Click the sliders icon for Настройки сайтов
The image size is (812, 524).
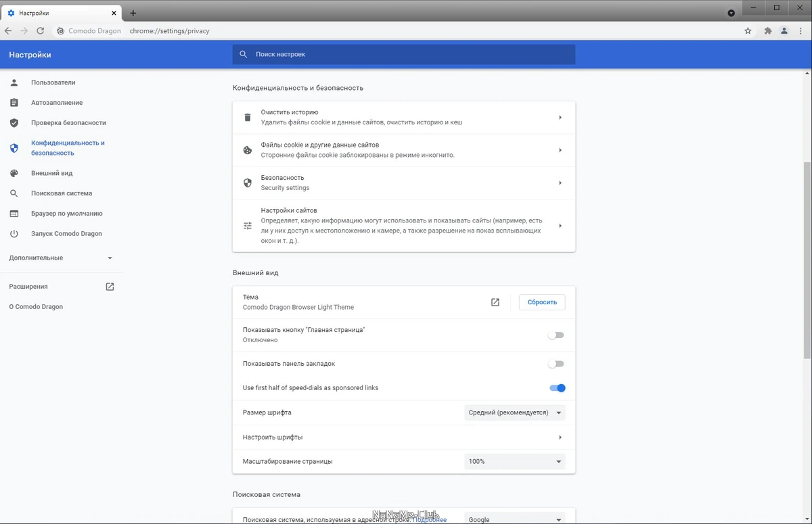click(x=248, y=226)
